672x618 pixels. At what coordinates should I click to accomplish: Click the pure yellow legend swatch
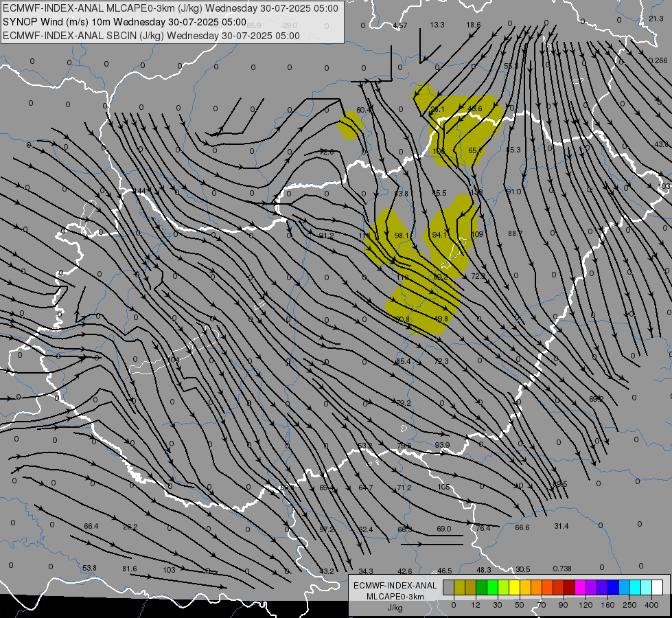(515, 588)
